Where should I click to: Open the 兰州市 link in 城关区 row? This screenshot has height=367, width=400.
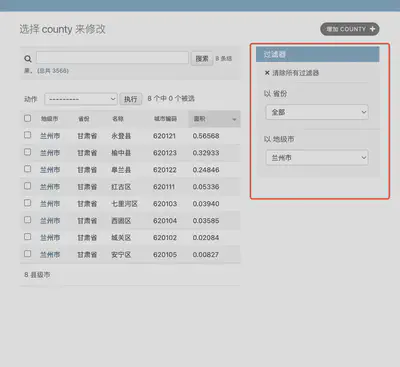pyautogui.click(x=50, y=238)
